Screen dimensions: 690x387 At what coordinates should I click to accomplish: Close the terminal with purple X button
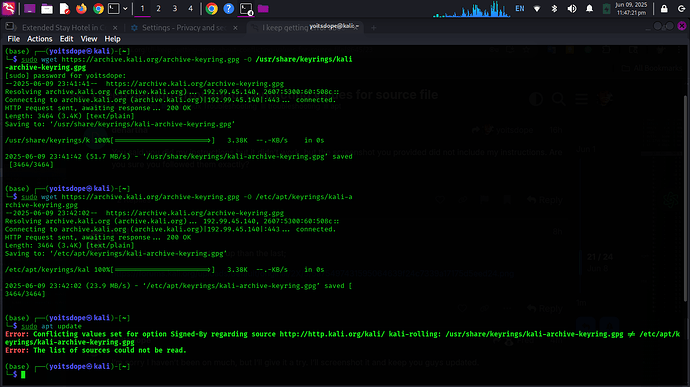click(682, 26)
